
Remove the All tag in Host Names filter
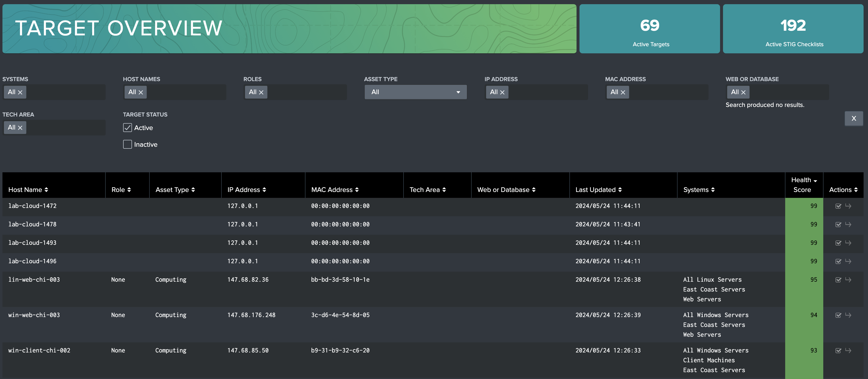pyautogui.click(x=141, y=92)
